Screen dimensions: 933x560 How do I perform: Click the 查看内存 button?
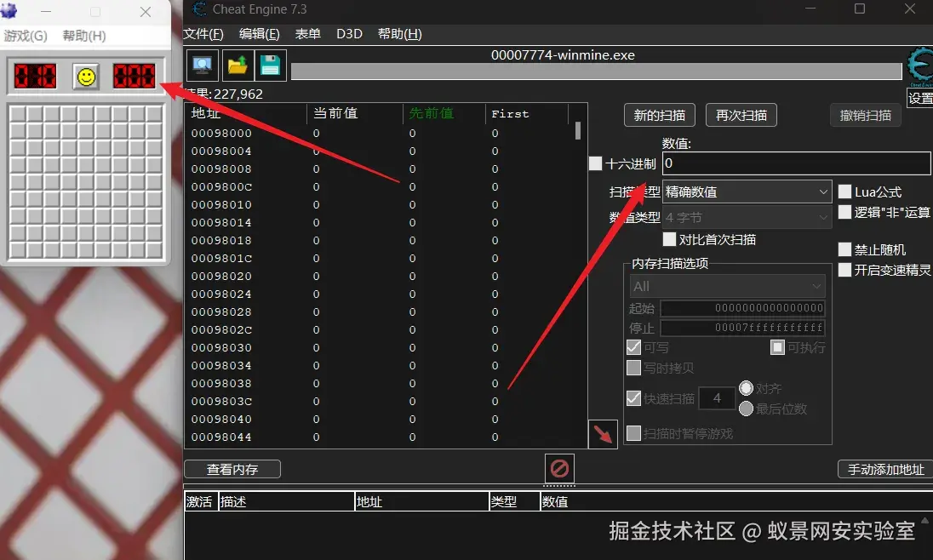(x=232, y=469)
